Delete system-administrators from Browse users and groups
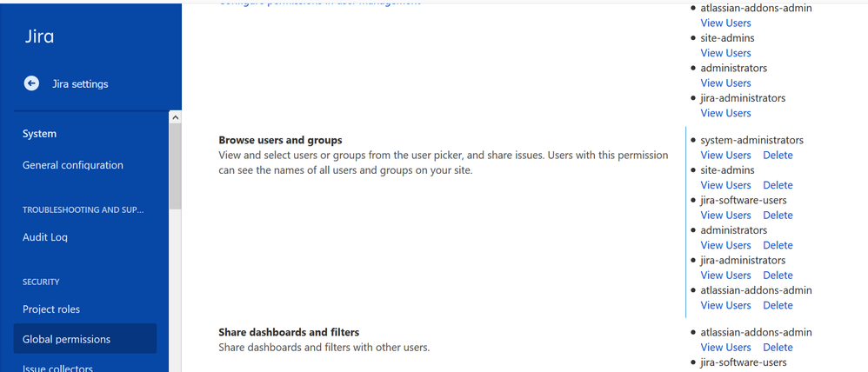The height and width of the screenshot is (372, 868). coord(778,155)
